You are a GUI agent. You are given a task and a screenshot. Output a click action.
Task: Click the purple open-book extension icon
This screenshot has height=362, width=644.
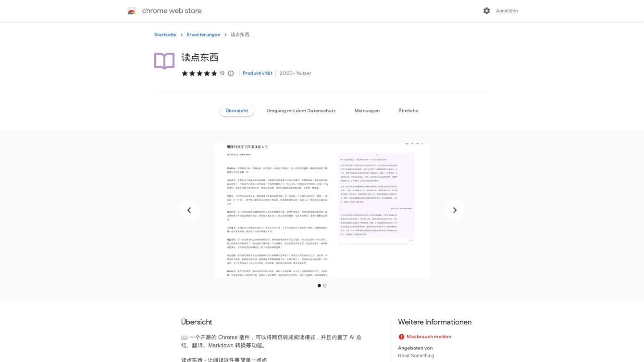point(164,61)
